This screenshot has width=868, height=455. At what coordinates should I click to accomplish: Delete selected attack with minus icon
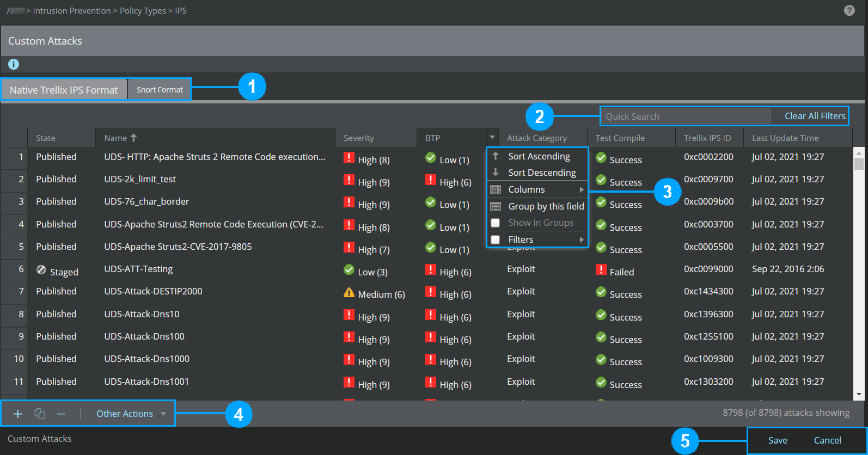coord(62,414)
